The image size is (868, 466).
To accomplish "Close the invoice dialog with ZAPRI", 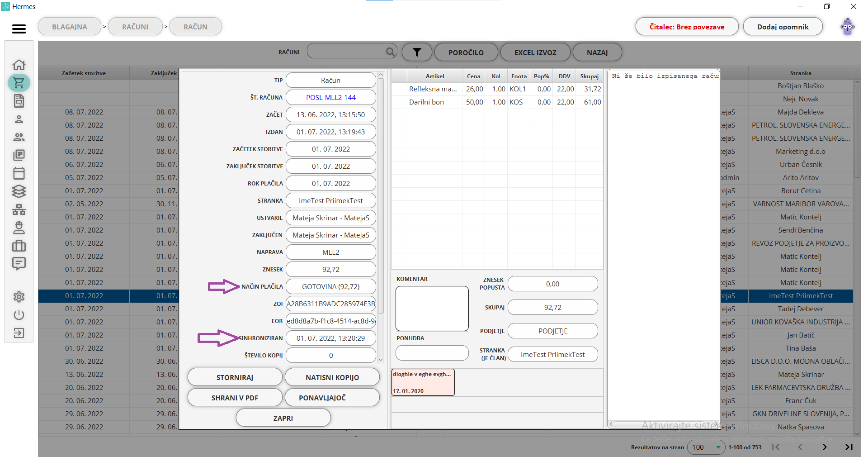I will tap(283, 418).
